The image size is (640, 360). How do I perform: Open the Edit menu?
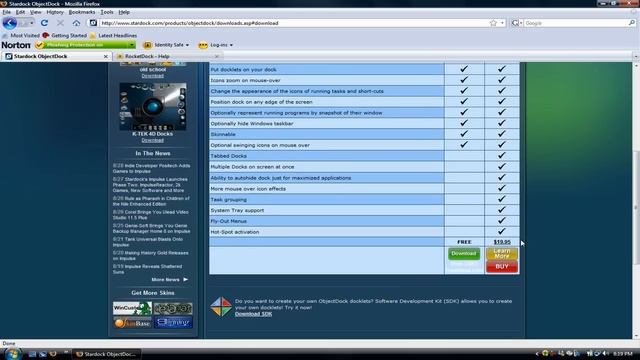tap(20, 12)
